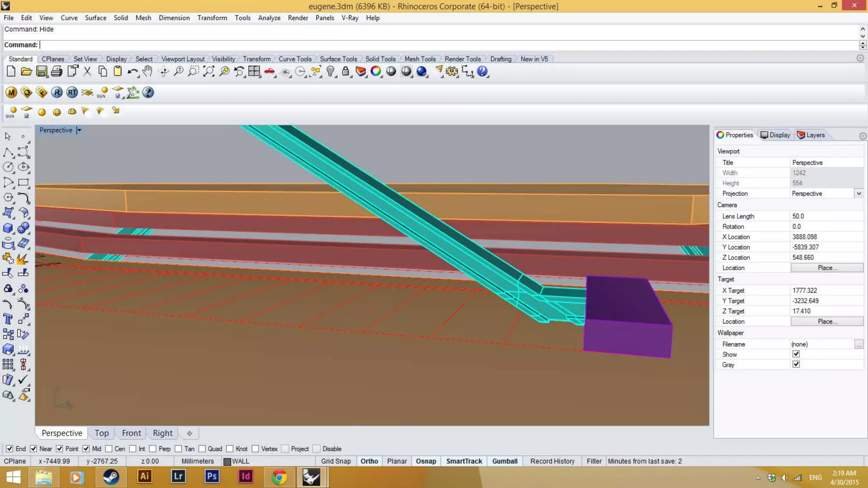This screenshot has height=488, width=868.
Task: Save the model with the floppy disk icon
Action: coord(42,72)
